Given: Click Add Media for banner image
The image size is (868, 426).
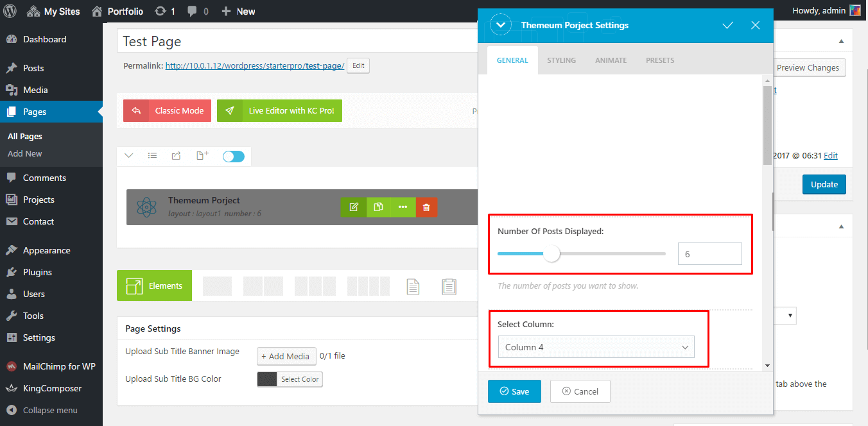Looking at the screenshot, I should click(x=286, y=356).
